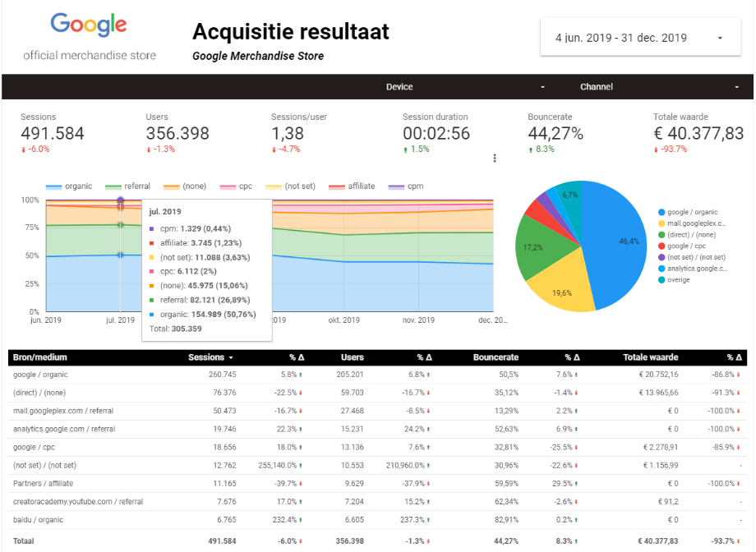Click the (none) series color line in legend
This screenshot has width=756, height=552.
[x=171, y=187]
